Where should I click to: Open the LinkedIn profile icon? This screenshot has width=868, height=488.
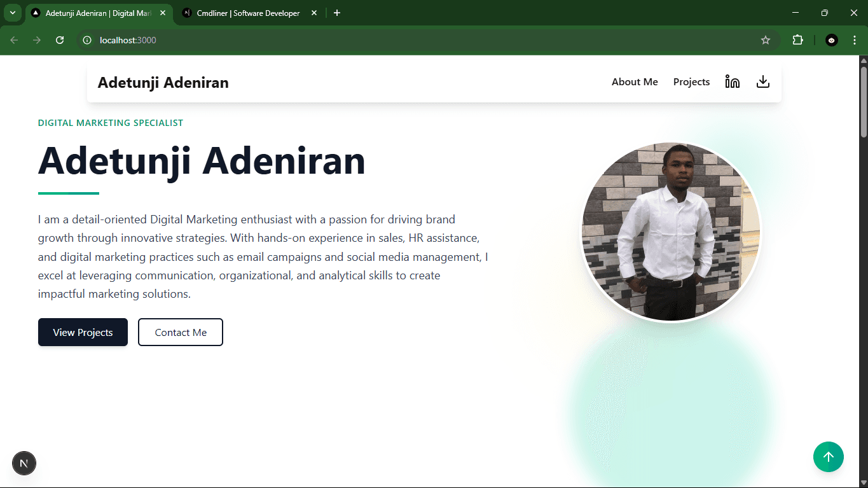click(x=733, y=81)
